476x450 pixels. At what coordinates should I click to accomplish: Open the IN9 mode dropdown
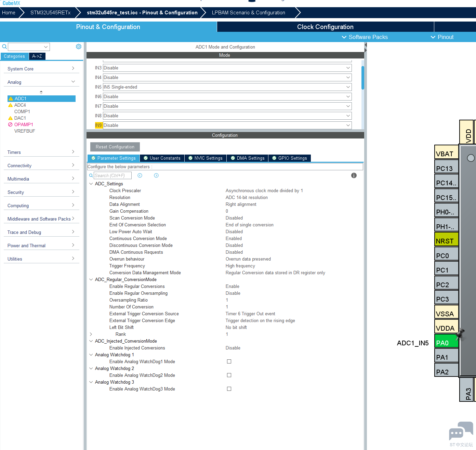pos(227,125)
